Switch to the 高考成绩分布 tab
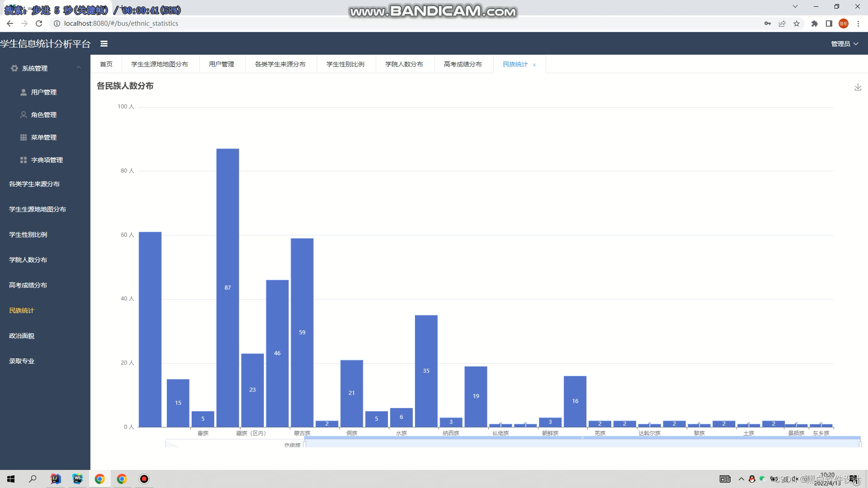868x488 pixels. [463, 64]
